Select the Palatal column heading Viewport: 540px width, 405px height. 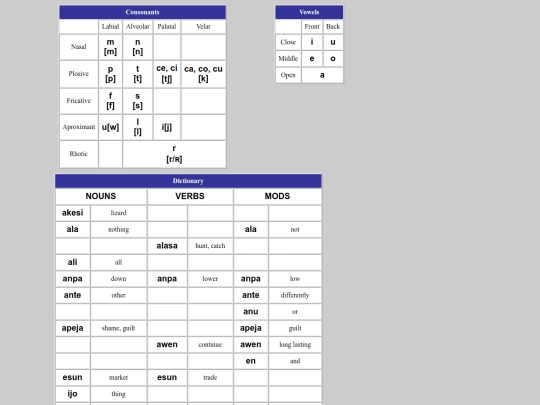coord(167,27)
